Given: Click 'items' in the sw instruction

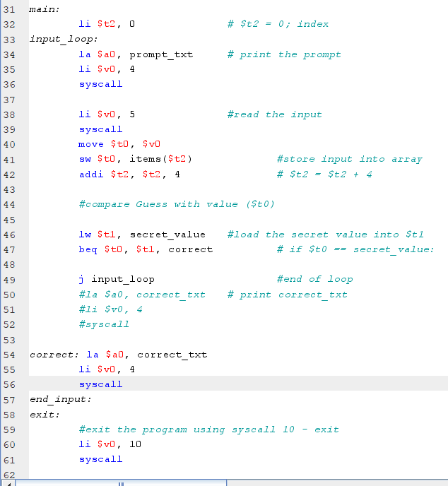Looking at the screenshot, I should [x=145, y=159].
